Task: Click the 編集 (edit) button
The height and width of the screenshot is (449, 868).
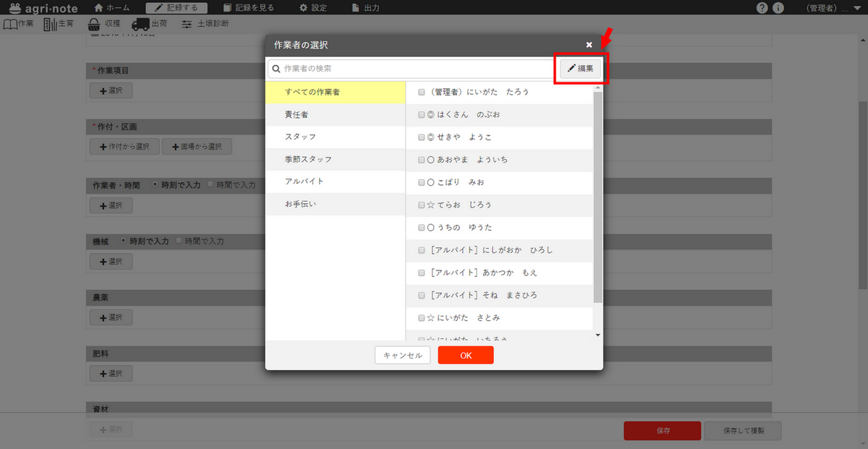Action: (581, 67)
